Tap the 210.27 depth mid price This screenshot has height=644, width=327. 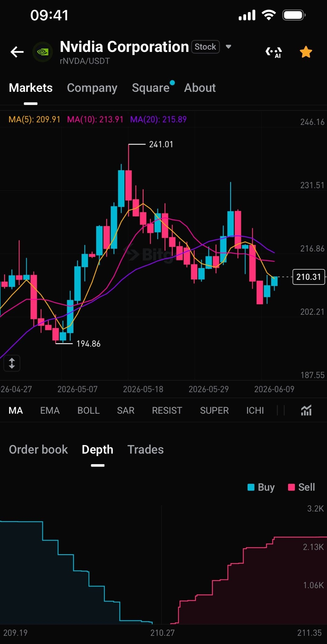coord(162,633)
